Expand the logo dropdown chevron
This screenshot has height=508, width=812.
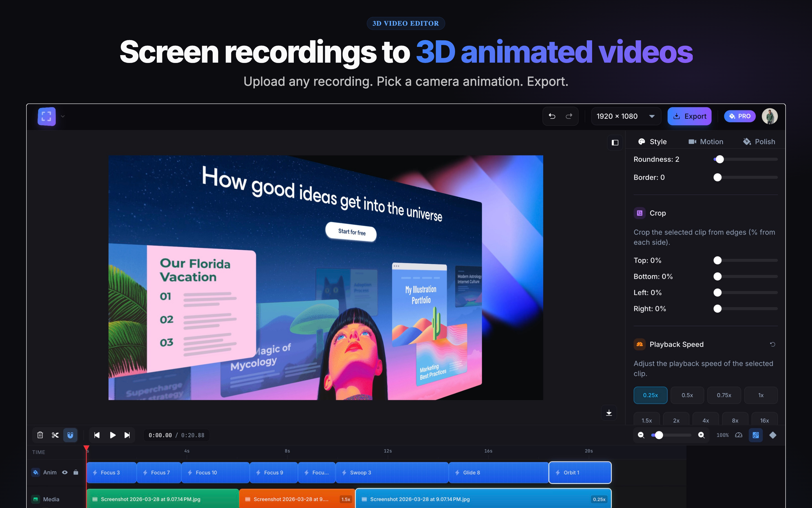[63, 116]
